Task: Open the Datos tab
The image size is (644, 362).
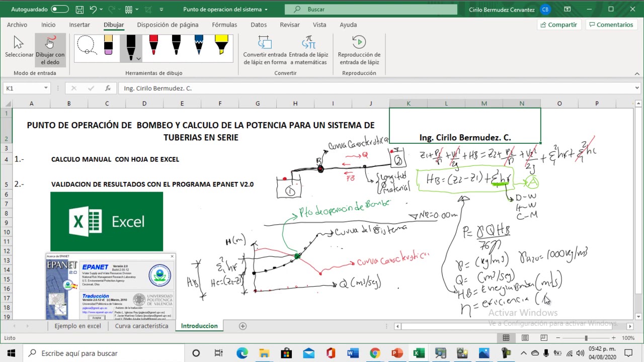Action: point(259,25)
